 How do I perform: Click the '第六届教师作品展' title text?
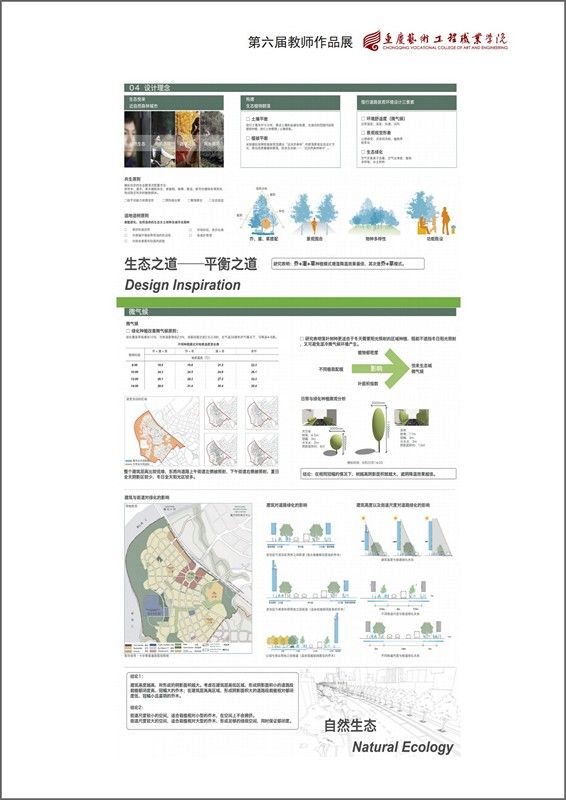300,42
